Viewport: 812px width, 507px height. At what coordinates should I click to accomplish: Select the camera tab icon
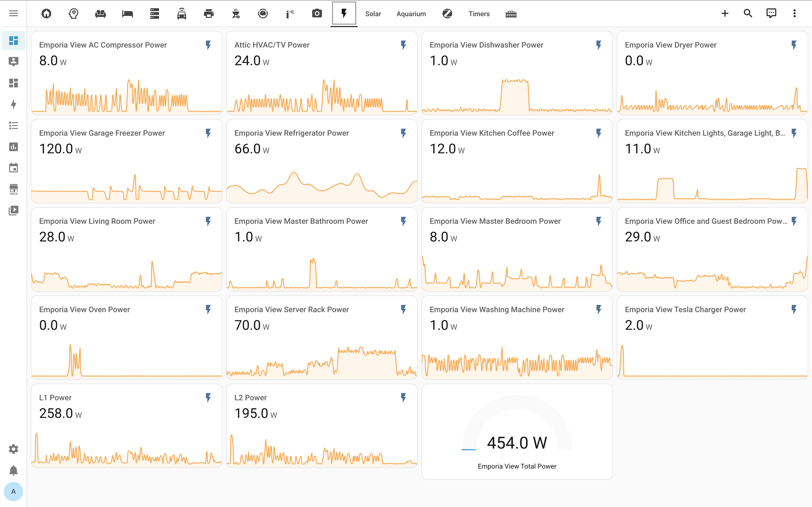click(317, 14)
